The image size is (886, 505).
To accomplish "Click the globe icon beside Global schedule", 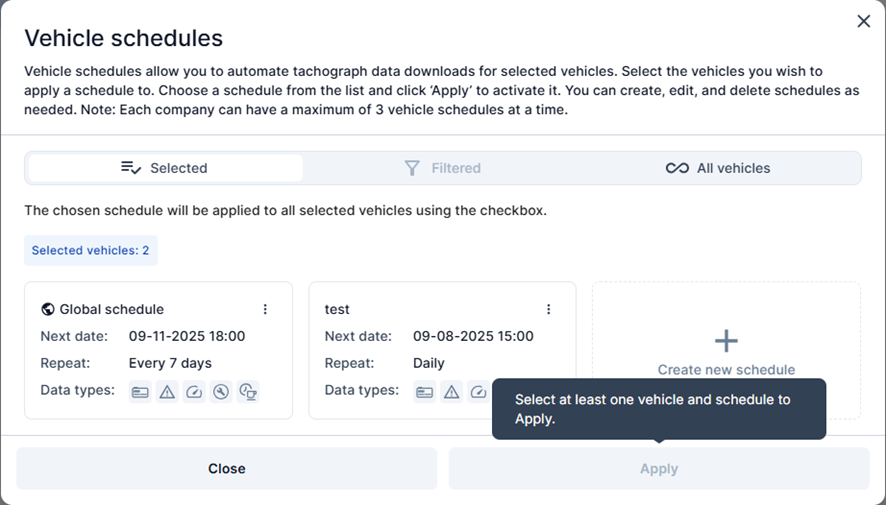I will coord(47,310).
